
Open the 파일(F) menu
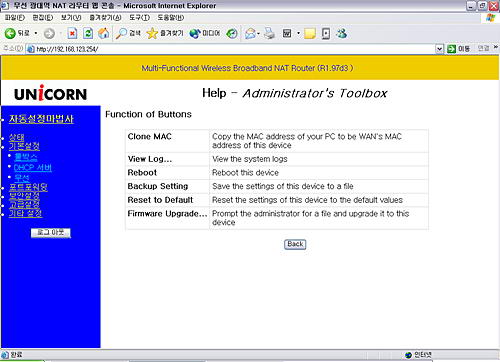point(15,18)
